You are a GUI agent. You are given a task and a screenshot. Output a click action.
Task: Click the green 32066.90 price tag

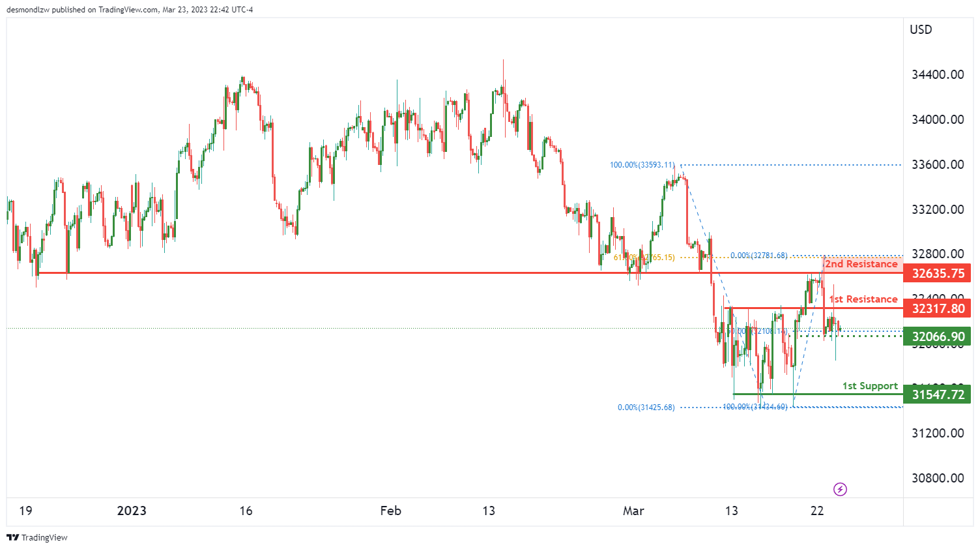(x=937, y=336)
